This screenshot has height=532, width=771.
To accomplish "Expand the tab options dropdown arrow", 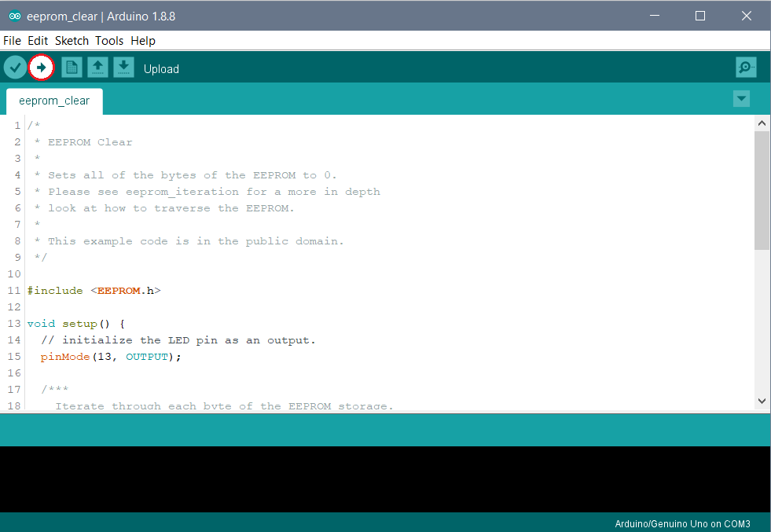I will tap(741, 99).
